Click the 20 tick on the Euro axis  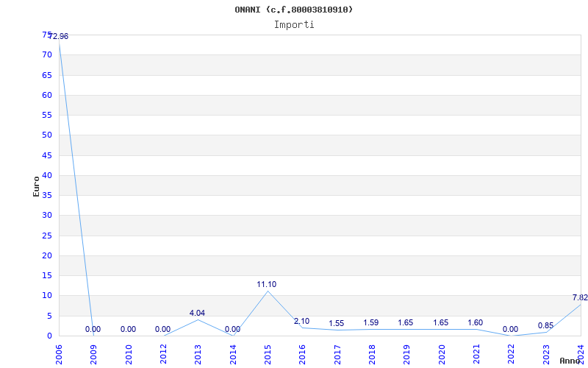tap(47, 255)
